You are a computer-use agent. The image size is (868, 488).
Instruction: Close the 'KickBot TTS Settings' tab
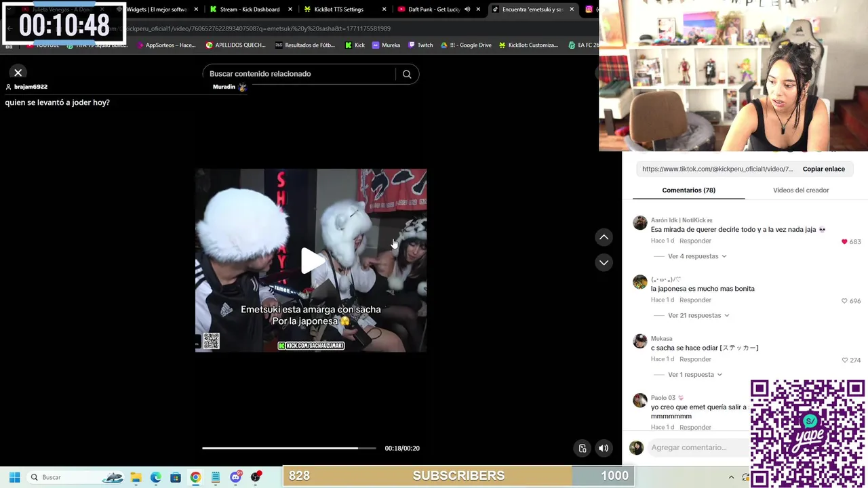coord(384,9)
